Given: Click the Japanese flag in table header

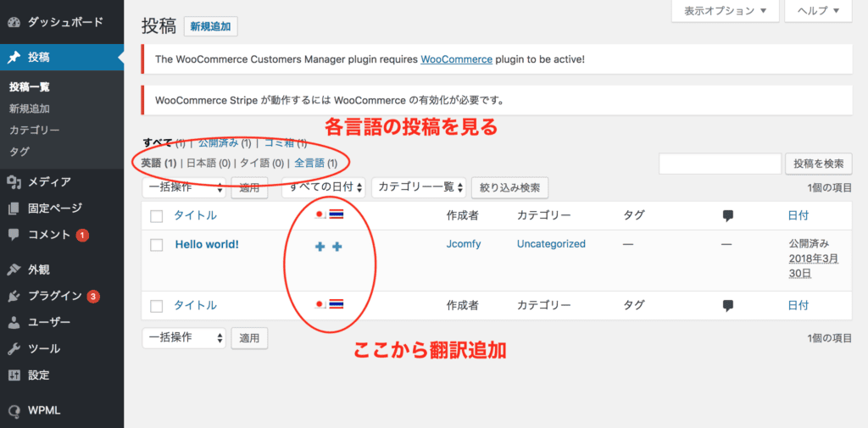Looking at the screenshot, I should point(320,214).
